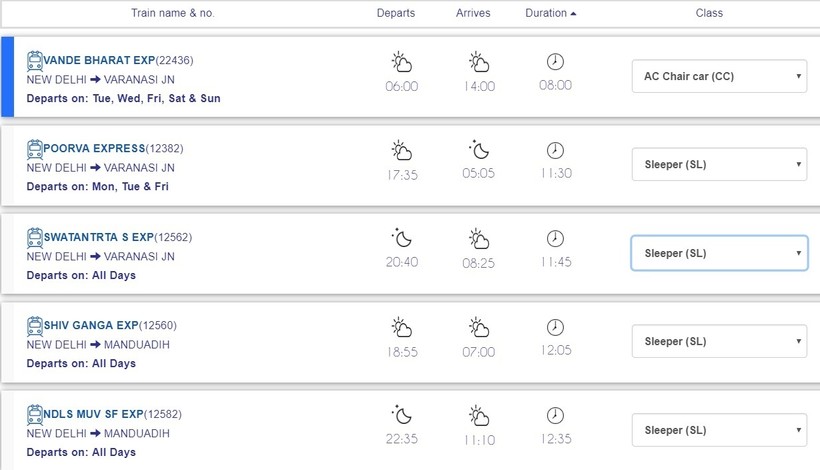Viewport: 820px width, 470px height.
Task: Click the duration clock icon above 11:30
Action: coord(555,151)
